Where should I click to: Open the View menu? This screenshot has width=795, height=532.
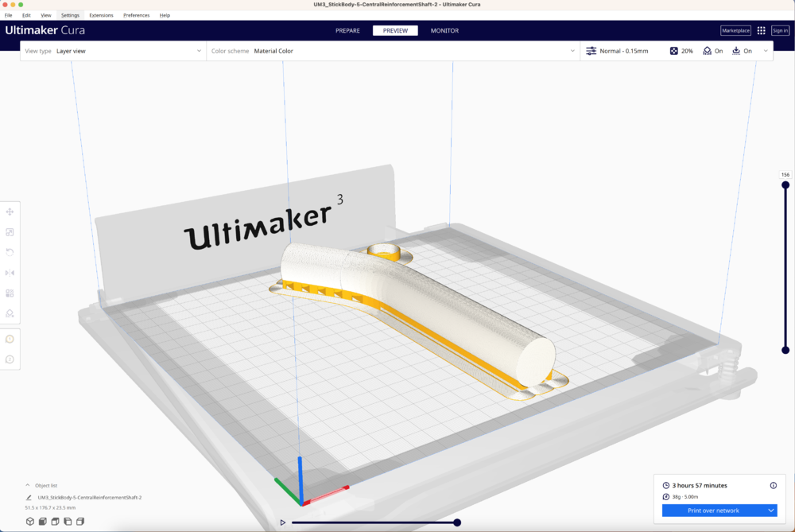click(45, 15)
